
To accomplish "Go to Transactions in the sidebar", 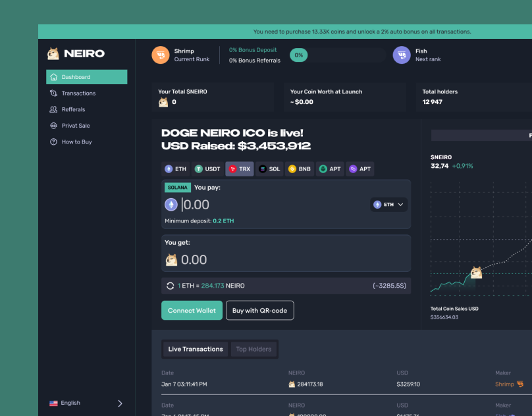I will 72,93.
